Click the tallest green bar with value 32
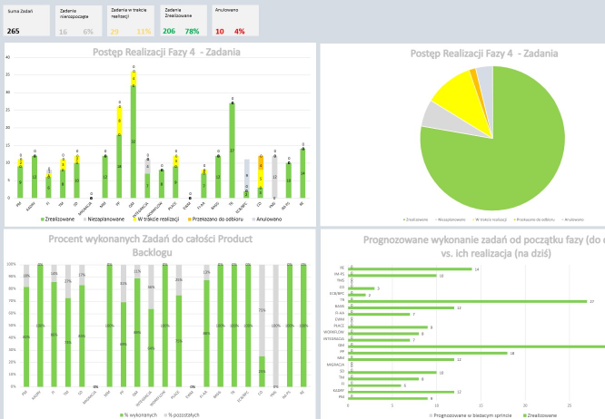605x419 pixels. click(133, 142)
